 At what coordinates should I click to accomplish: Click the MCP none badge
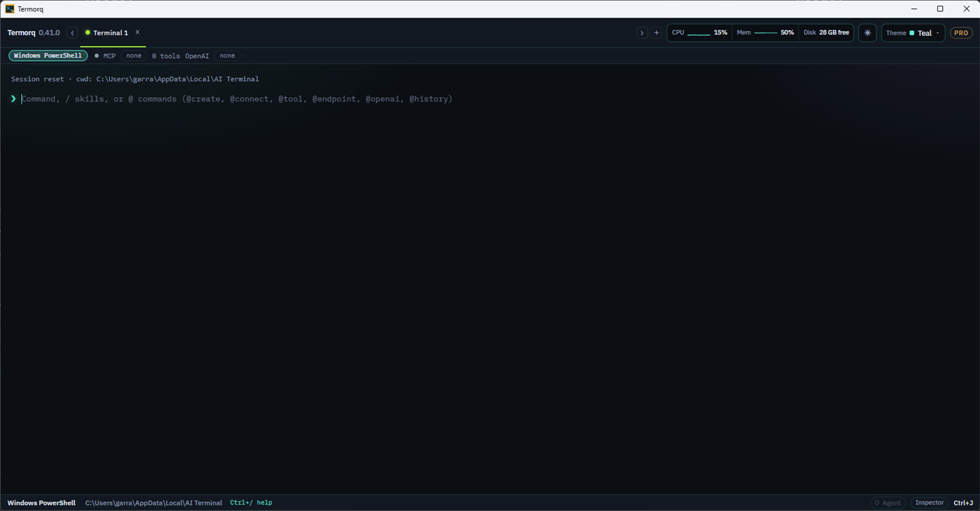click(x=134, y=56)
